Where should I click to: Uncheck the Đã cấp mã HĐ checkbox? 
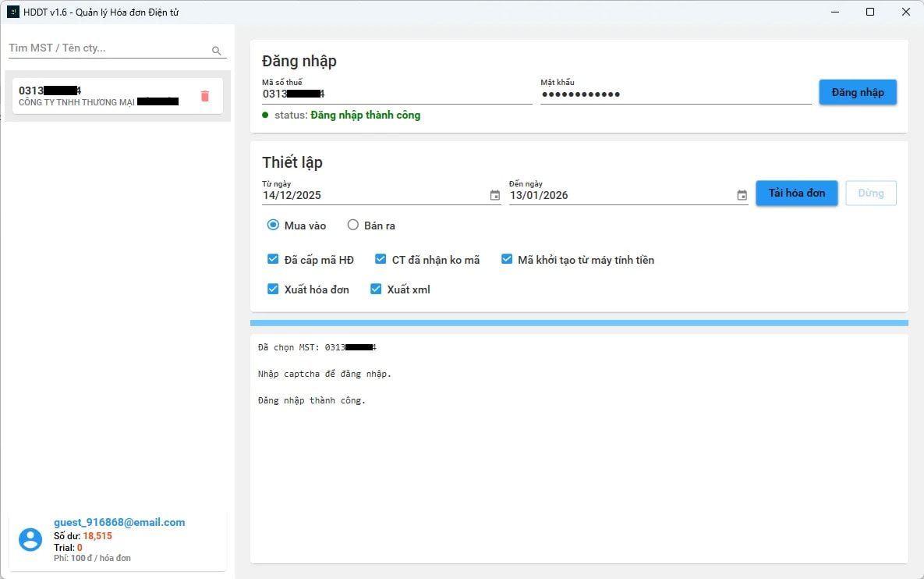[x=273, y=258]
